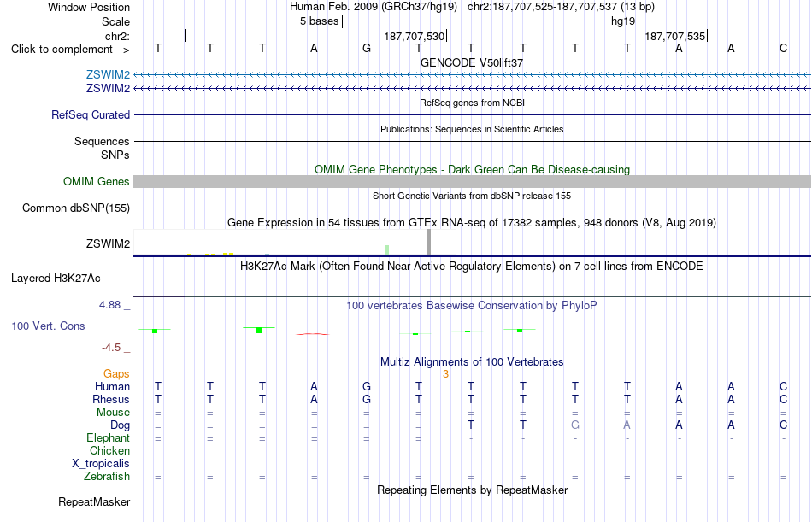The width and height of the screenshot is (812, 522).
Task: Click the Common dbSNP(155) track label
Action: 76,208
